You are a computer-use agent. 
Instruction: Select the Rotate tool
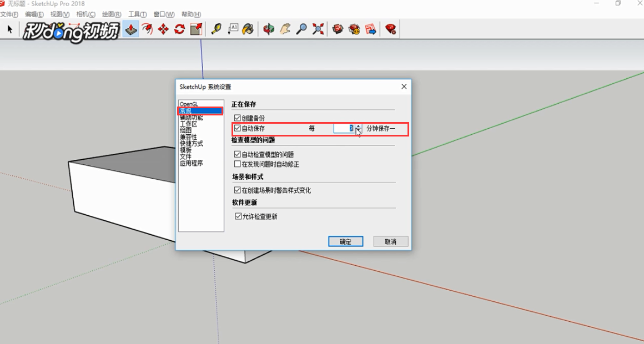[x=179, y=29]
